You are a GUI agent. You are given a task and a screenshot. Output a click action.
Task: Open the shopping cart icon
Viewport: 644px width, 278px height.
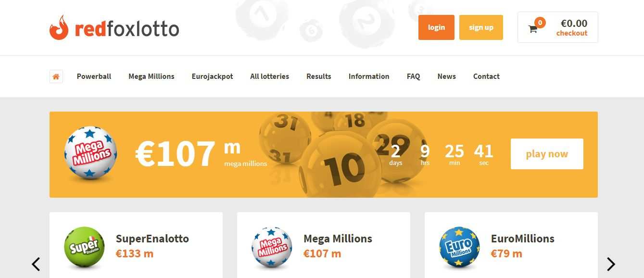(x=533, y=29)
